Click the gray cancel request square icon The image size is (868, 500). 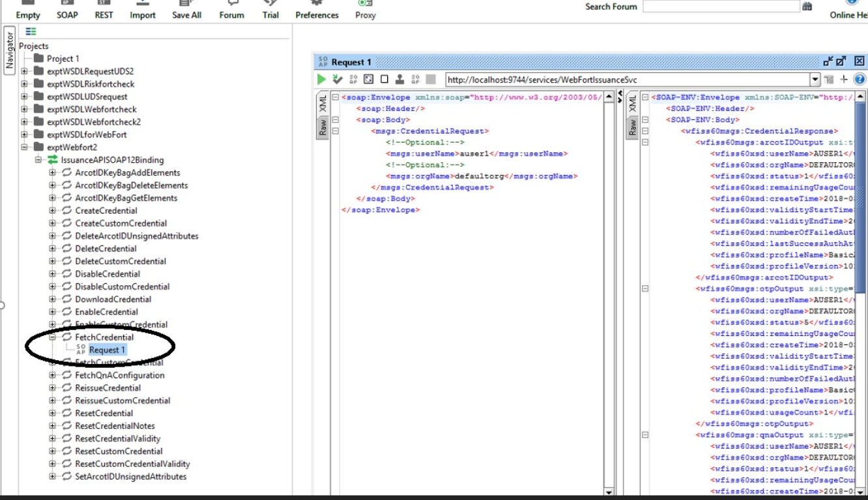431,79
